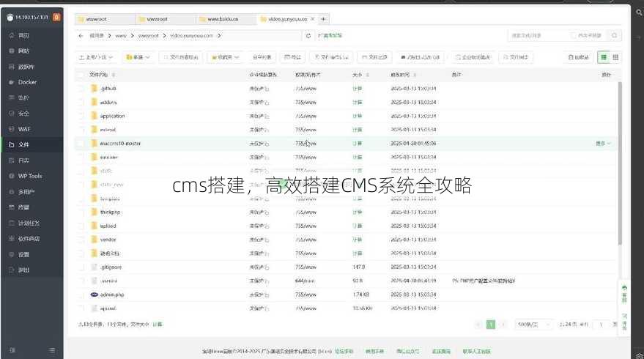The width and height of the screenshot is (644, 359).
Task: Click the 文件内容搜索 button
Action: tap(181, 57)
